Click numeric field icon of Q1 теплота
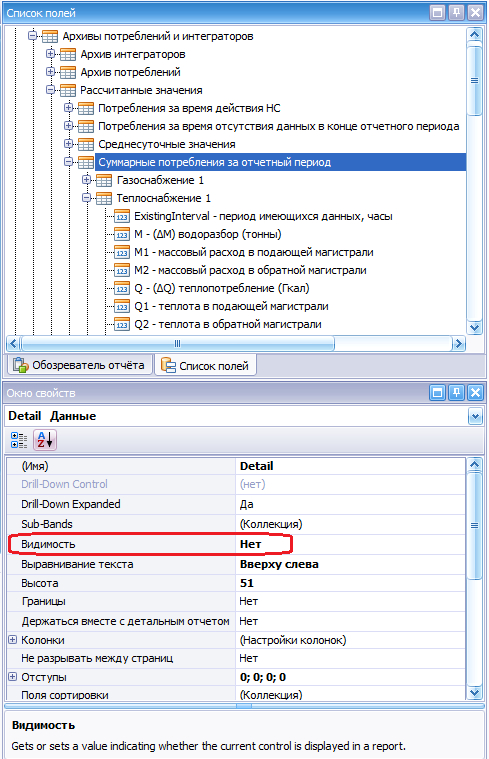The height and width of the screenshot is (759, 489). click(x=122, y=306)
